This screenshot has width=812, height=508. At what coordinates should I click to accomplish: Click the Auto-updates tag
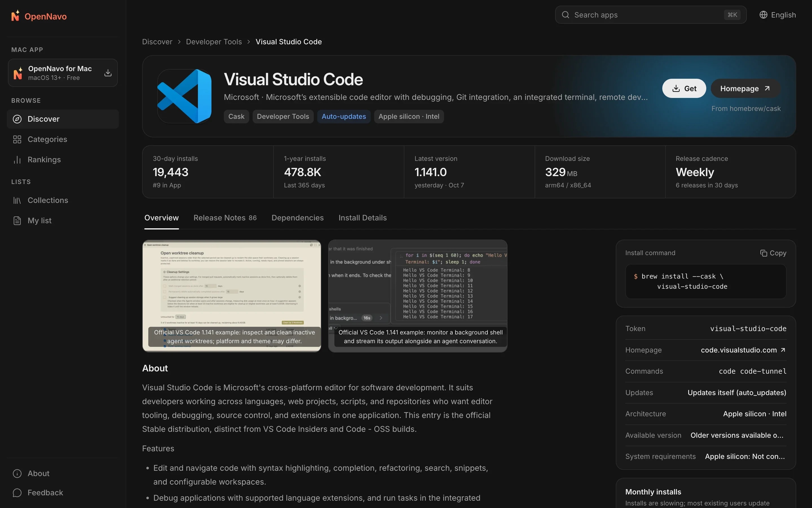pyautogui.click(x=344, y=117)
